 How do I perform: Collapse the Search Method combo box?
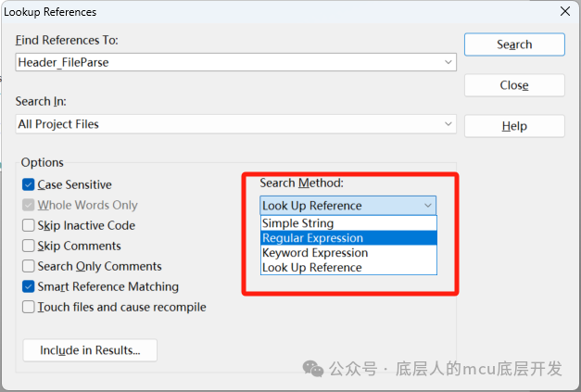[427, 206]
